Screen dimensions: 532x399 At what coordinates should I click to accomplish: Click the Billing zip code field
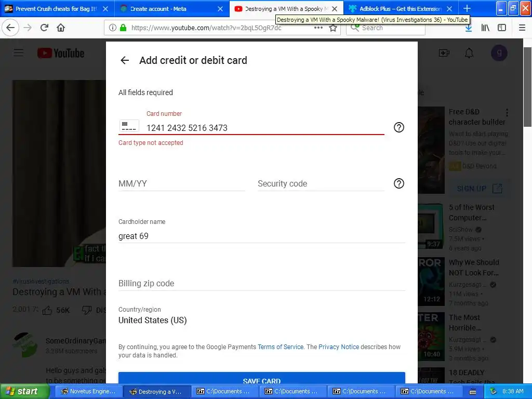point(262,283)
